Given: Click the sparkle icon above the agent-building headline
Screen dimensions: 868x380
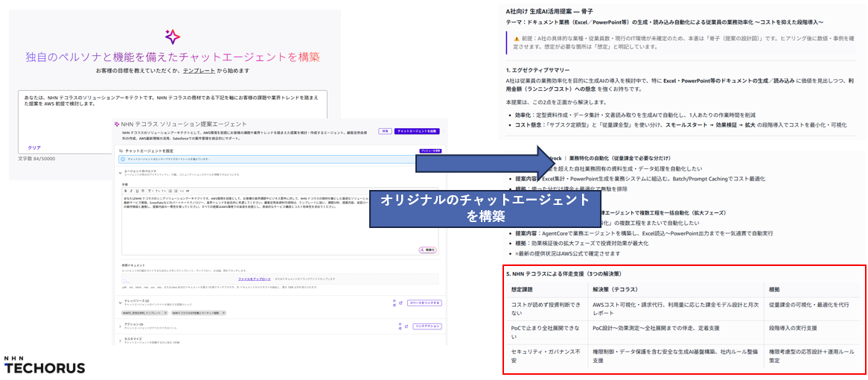Looking at the screenshot, I should coord(172,37).
